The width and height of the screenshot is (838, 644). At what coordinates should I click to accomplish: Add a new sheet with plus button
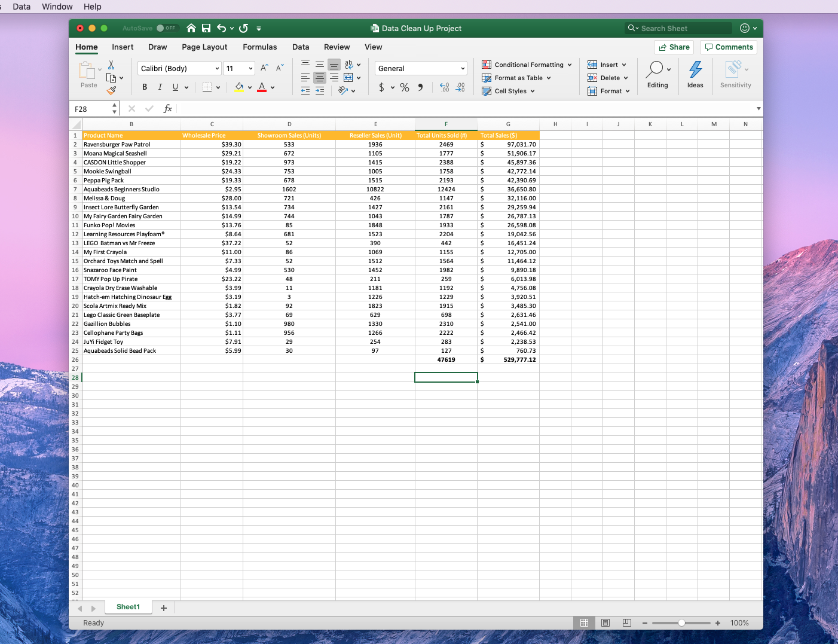point(164,608)
